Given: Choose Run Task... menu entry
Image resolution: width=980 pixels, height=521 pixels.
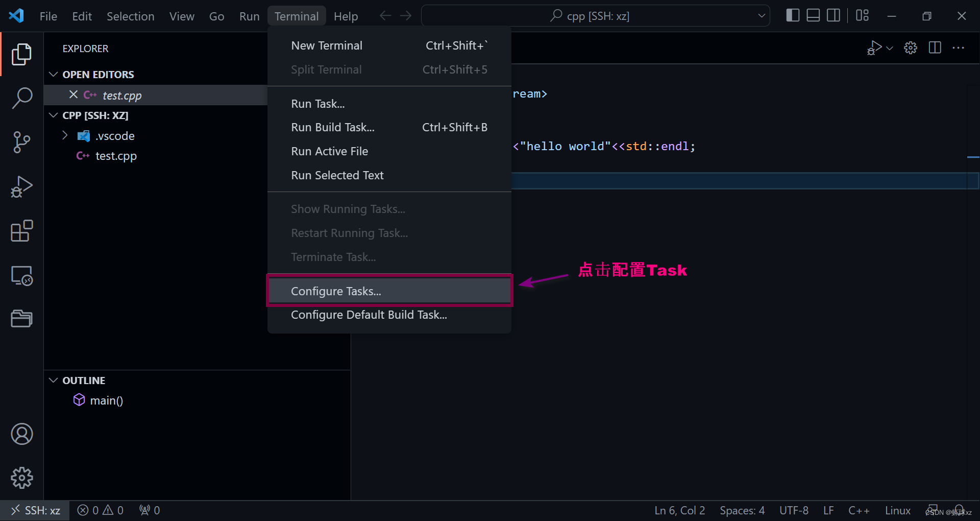Looking at the screenshot, I should pyautogui.click(x=389, y=104).
